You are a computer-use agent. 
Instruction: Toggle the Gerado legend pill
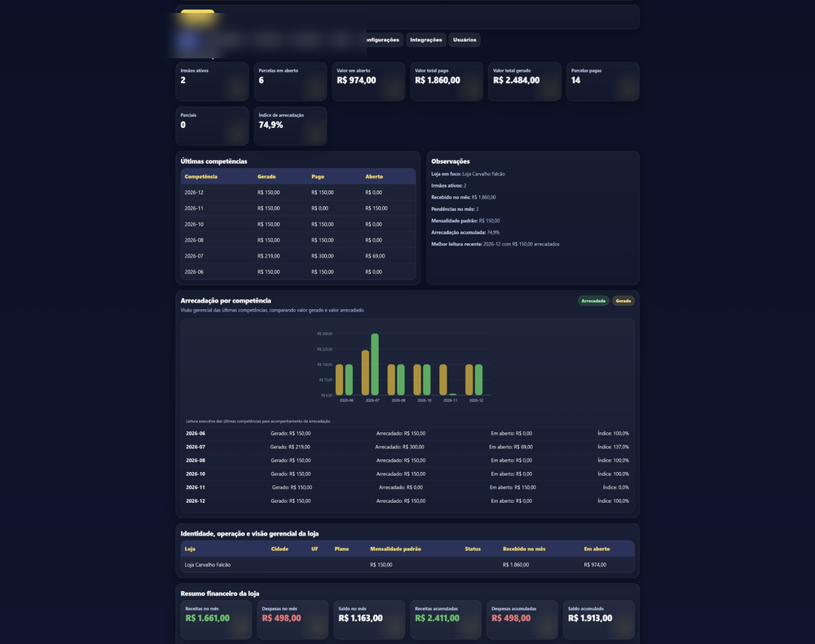623,301
